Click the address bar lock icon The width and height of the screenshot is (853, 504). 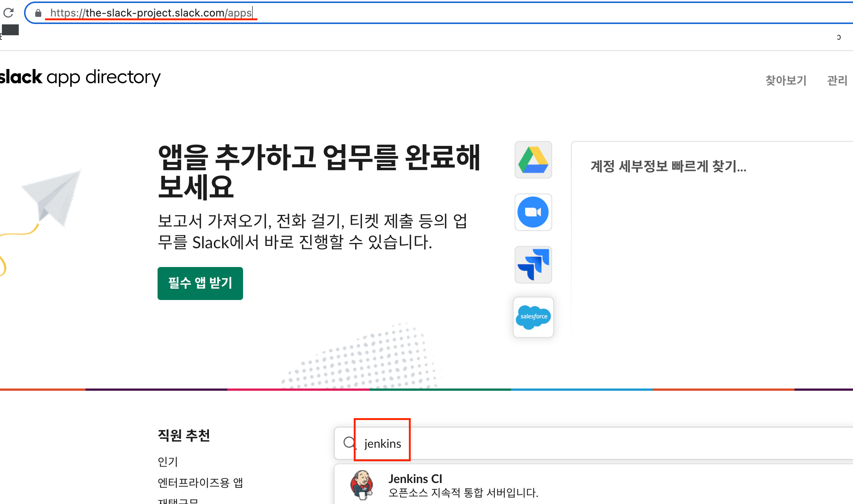click(38, 13)
